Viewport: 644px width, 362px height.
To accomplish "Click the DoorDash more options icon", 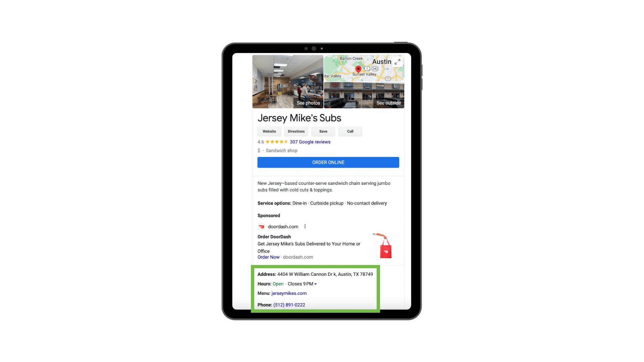I will tap(305, 226).
